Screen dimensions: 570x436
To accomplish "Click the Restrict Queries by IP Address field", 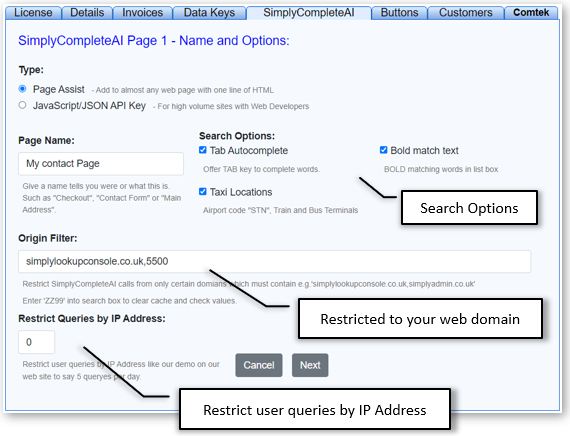I will (36, 342).
